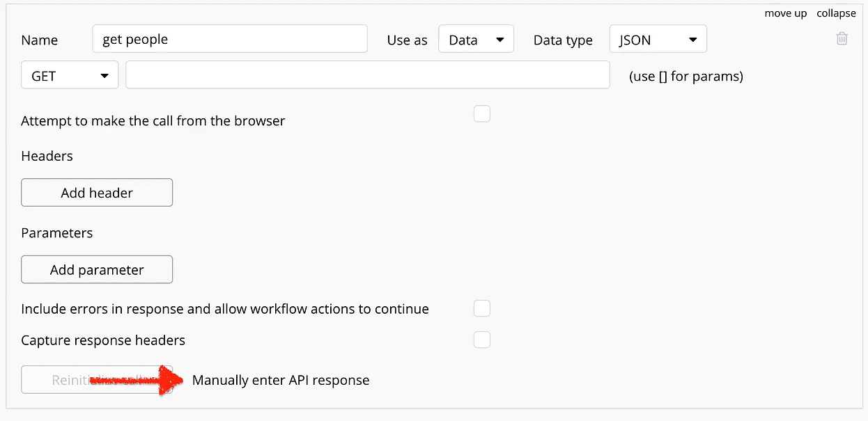This screenshot has height=421, width=868.
Task: Click the Name field 'get people'
Action: [230, 40]
